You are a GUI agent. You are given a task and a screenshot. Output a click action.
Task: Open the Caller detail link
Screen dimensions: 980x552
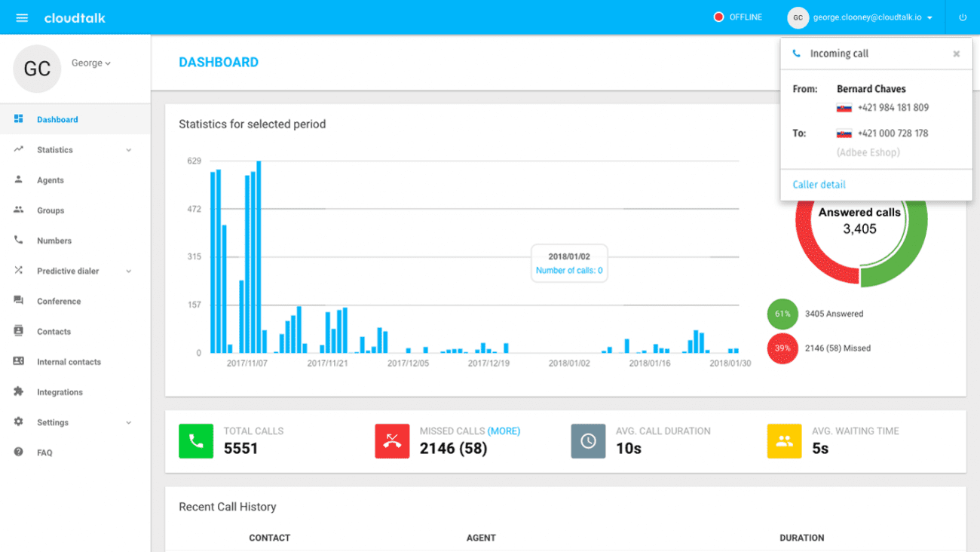(x=819, y=184)
